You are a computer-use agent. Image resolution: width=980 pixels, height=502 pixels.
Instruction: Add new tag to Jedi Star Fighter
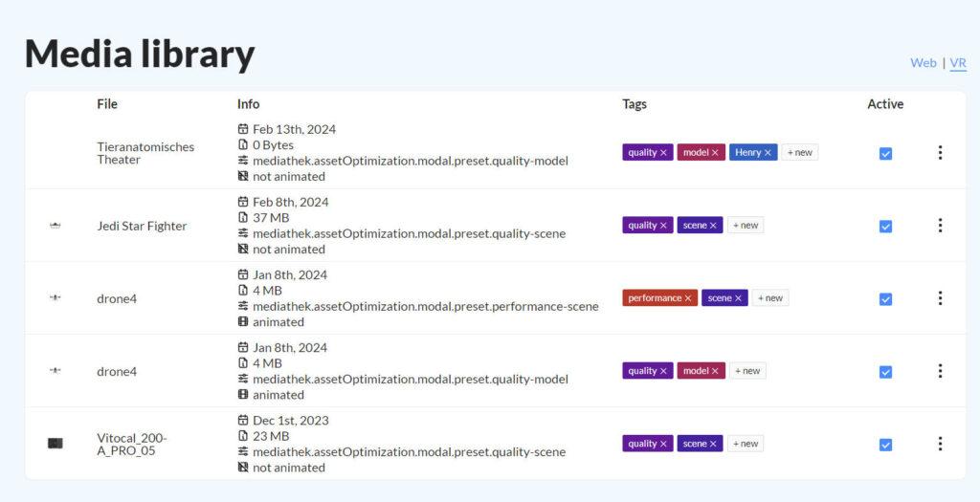click(x=746, y=226)
